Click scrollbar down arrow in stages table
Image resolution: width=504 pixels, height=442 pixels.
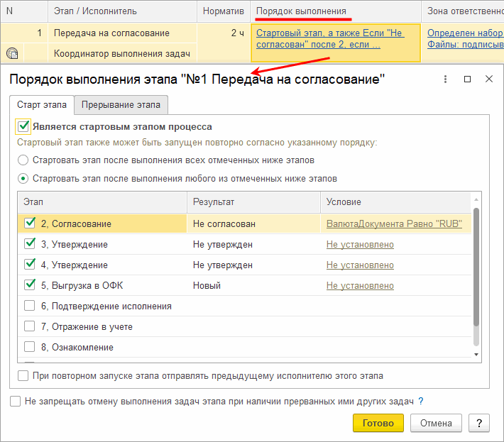pyautogui.click(x=476, y=355)
